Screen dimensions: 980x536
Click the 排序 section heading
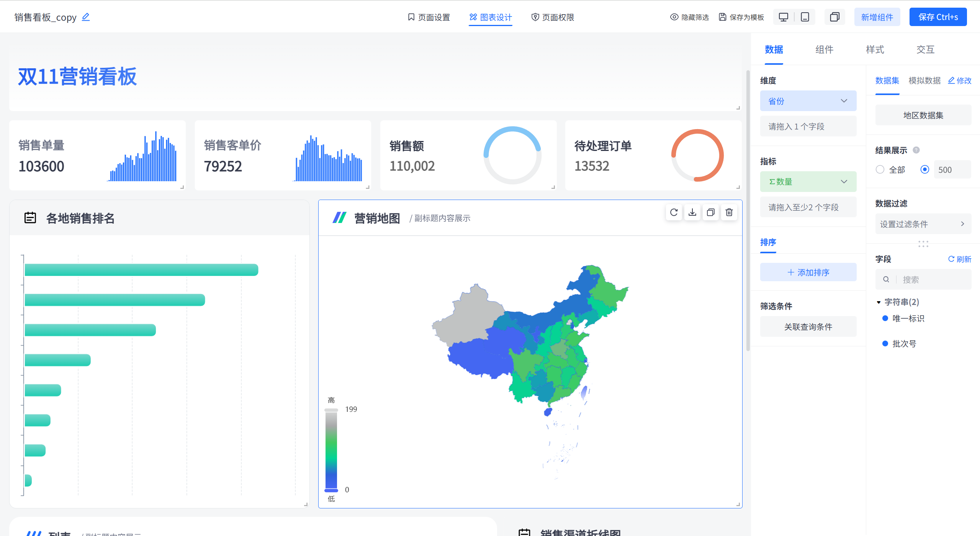point(768,242)
